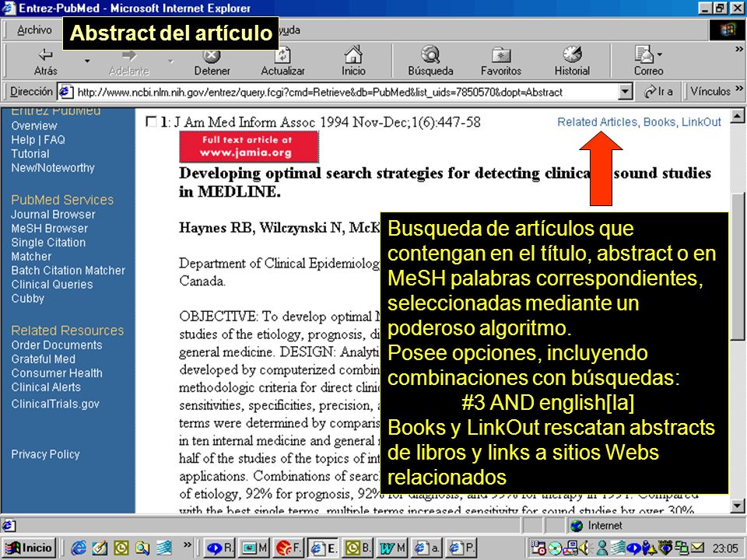Screen dimensions: 747x560
Task: Click the speaker volume icon in the tray
Action: (584, 548)
